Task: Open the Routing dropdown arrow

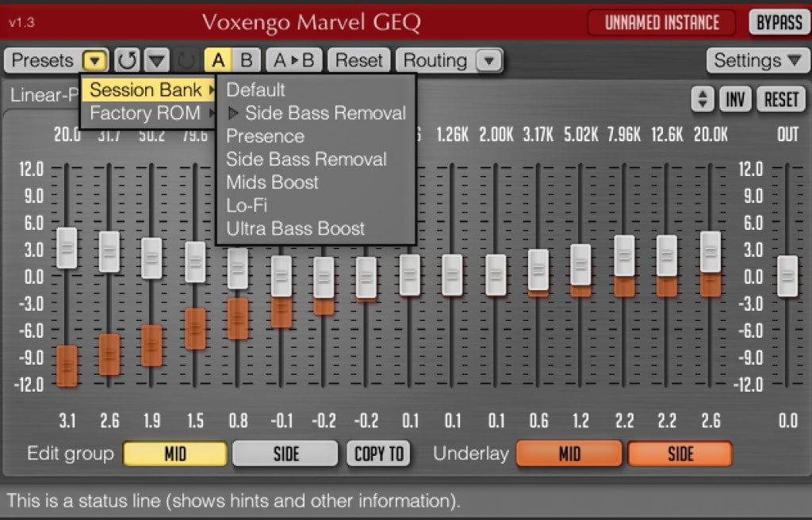Action: (488, 60)
